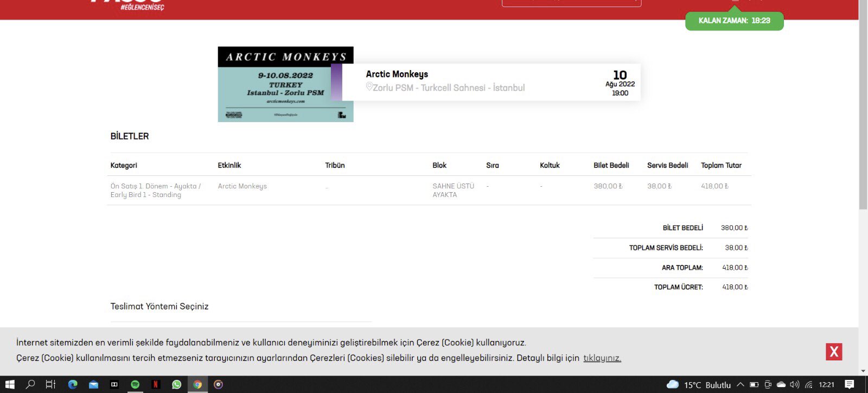868x393 pixels.
Task: Open the Meet Now tray icon
Action: 768,384
